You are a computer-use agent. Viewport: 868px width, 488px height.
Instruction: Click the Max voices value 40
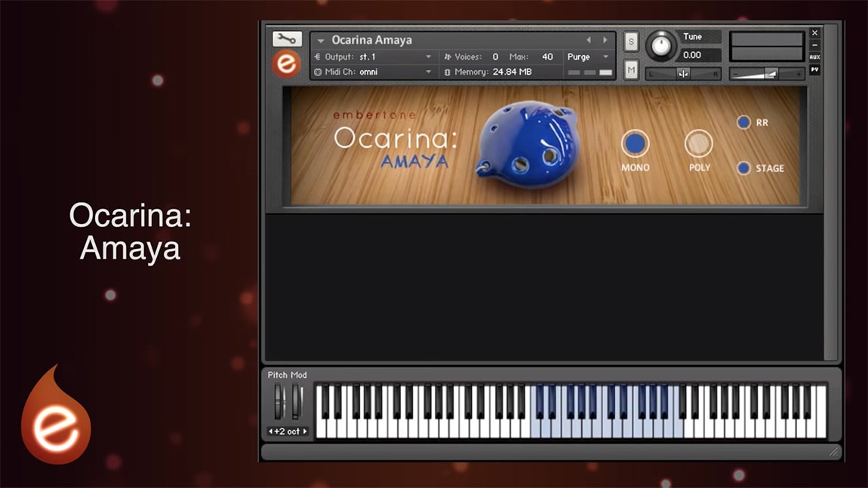click(x=547, y=57)
